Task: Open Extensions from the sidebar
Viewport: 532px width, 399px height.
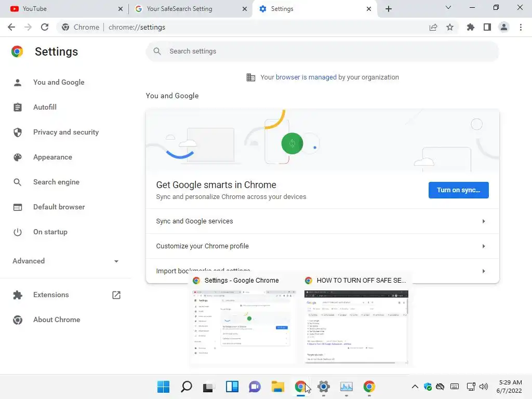Action: click(x=51, y=295)
